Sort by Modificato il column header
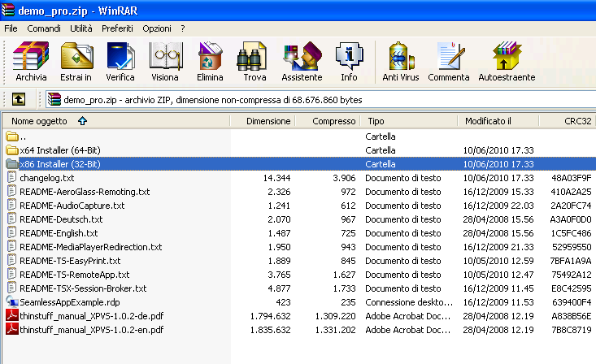 tap(498, 121)
